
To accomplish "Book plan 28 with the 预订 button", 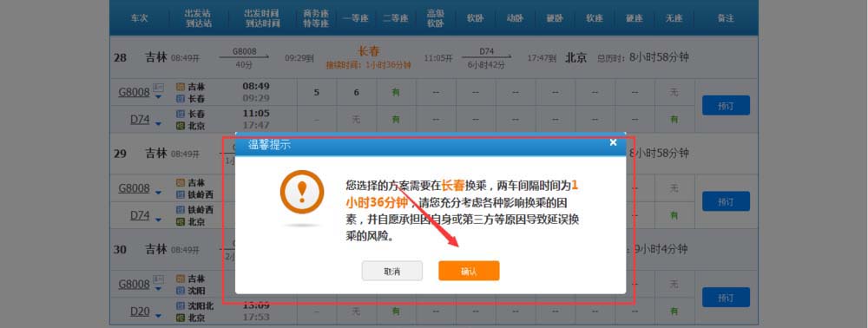I will coord(726,105).
